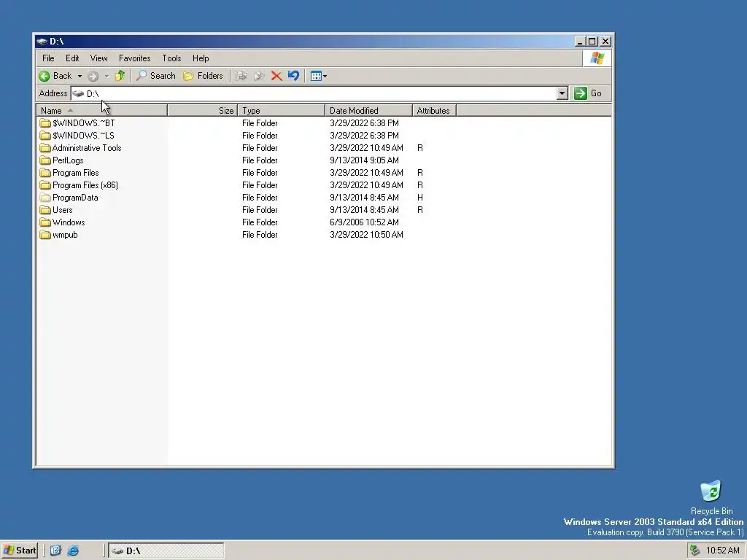
Task: Go up one folder level
Action: pos(120,76)
